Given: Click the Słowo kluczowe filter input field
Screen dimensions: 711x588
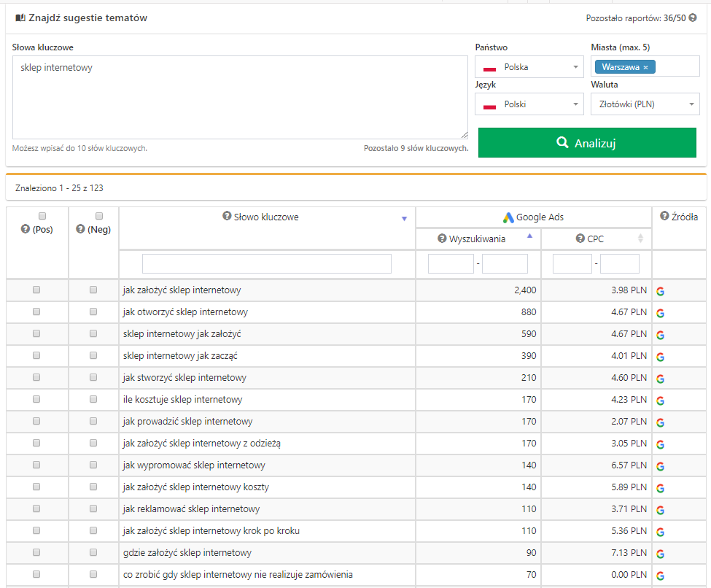Looking at the screenshot, I should pyautogui.click(x=267, y=263).
